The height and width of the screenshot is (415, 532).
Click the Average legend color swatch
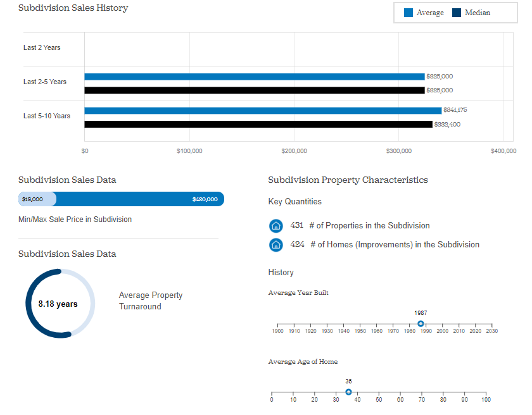[408, 13]
